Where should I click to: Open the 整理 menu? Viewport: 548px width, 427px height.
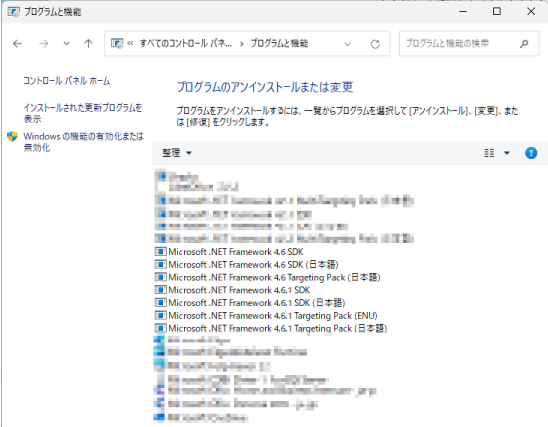click(x=177, y=153)
